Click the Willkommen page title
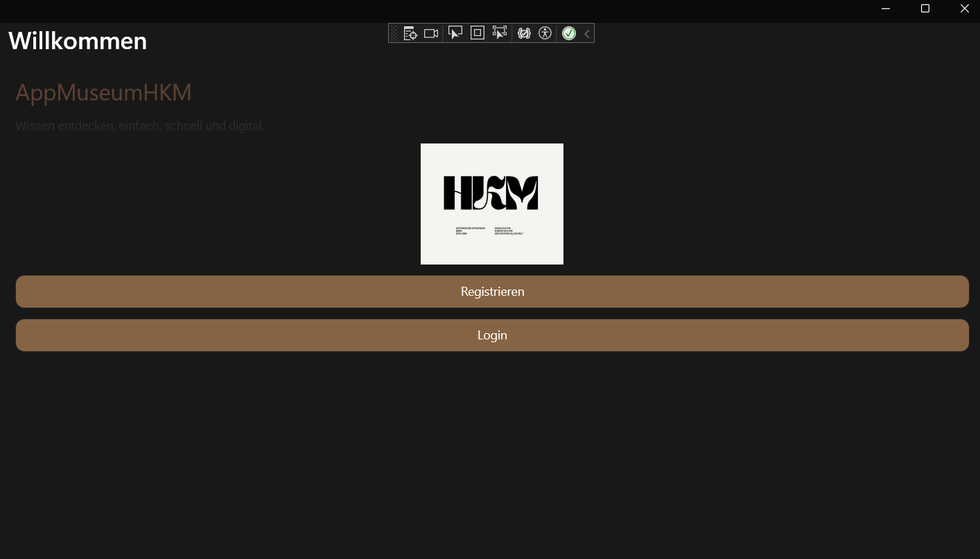This screenshot has width=980, height=559. (x=78, y=41)
